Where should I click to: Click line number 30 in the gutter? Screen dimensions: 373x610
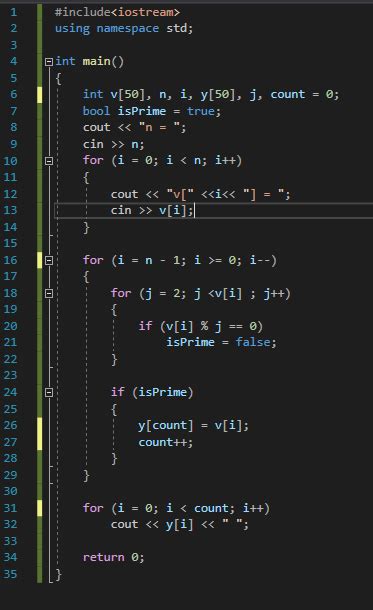point(11,491)
